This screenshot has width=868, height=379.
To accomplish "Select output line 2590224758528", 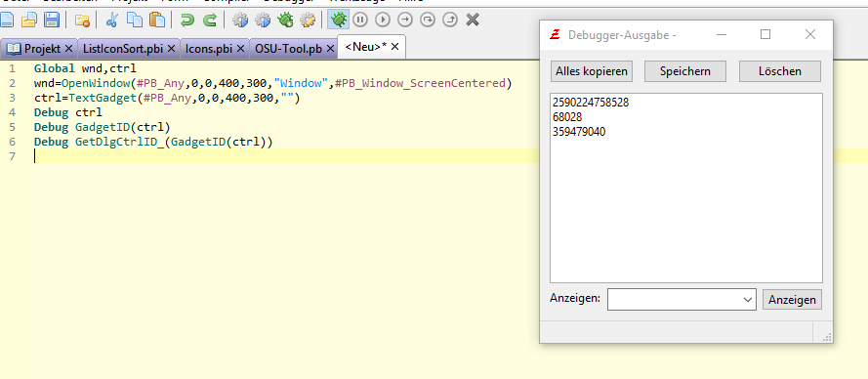I will point(591,103).
